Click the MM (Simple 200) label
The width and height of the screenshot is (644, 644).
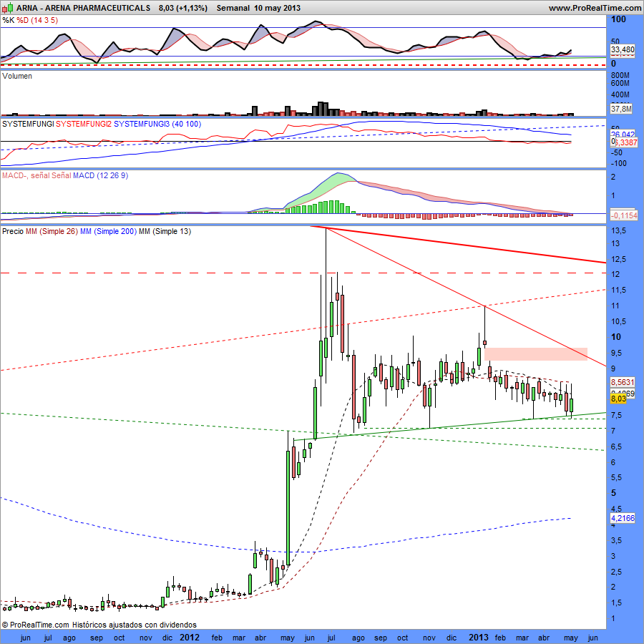click(108, 231)
